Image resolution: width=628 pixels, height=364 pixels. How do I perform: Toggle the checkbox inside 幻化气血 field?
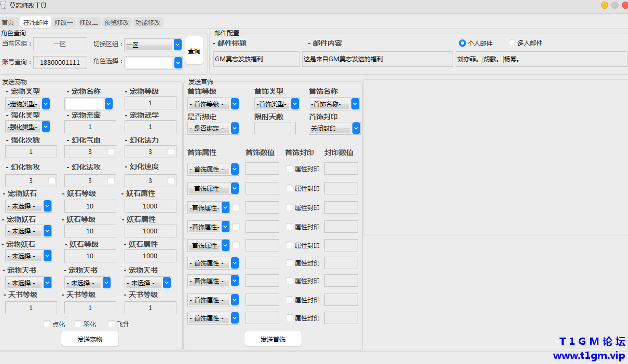click(x=111, y=151)
